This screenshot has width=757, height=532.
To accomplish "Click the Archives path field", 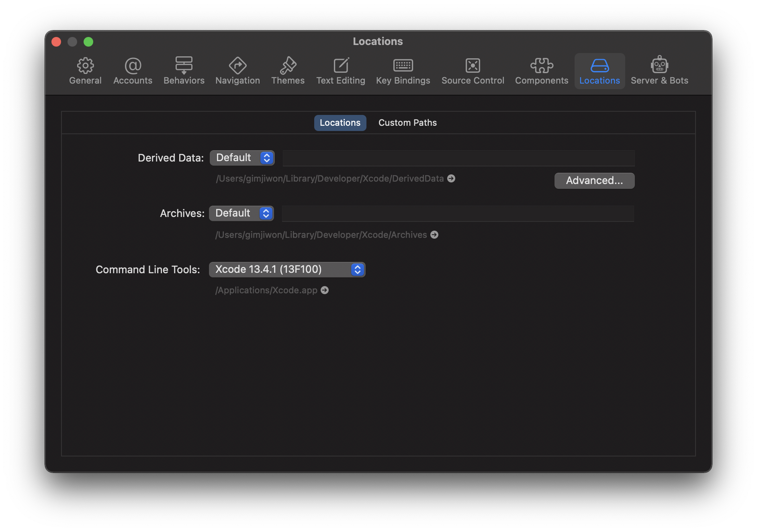I will point(458,213).
